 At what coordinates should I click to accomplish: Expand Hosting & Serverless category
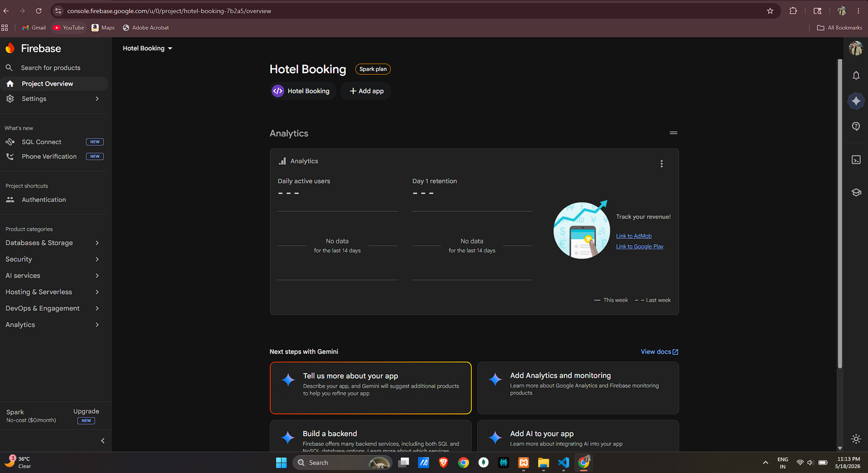(x=54, y=292)
